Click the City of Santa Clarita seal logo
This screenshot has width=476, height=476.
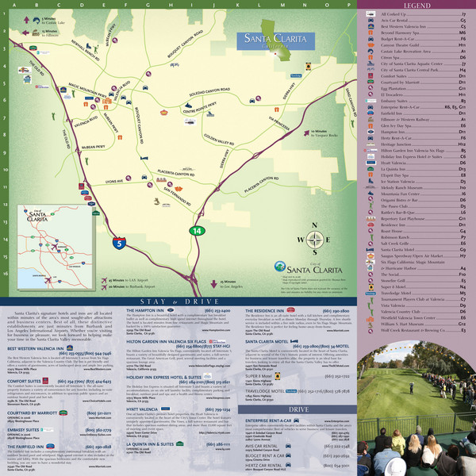pyautogui.click(x=279, y=267)
